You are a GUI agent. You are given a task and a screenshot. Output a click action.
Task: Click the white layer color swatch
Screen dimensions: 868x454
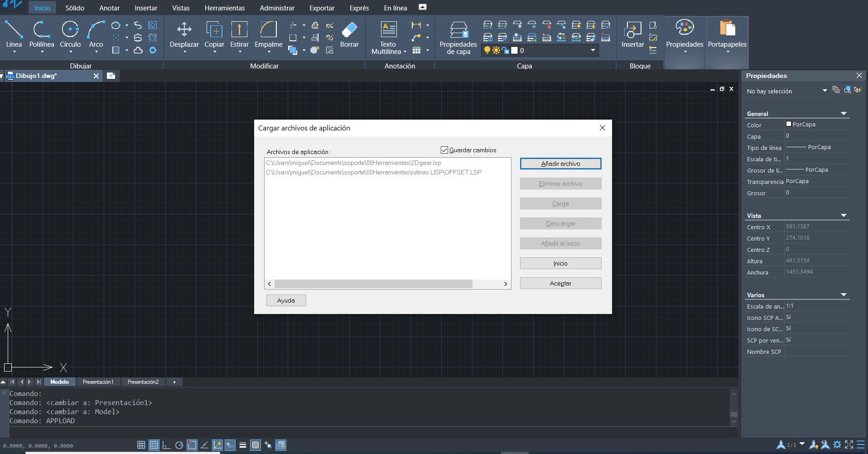(514, 50)
